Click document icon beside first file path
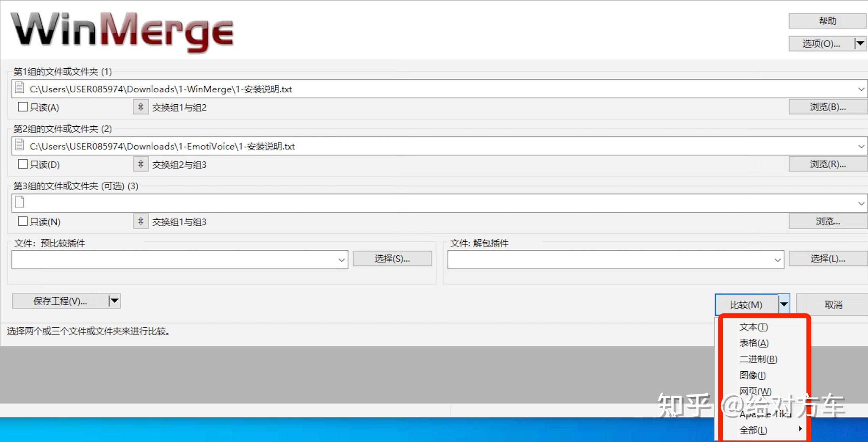Viewport: 868px width, 442px height. pos(19,88)
